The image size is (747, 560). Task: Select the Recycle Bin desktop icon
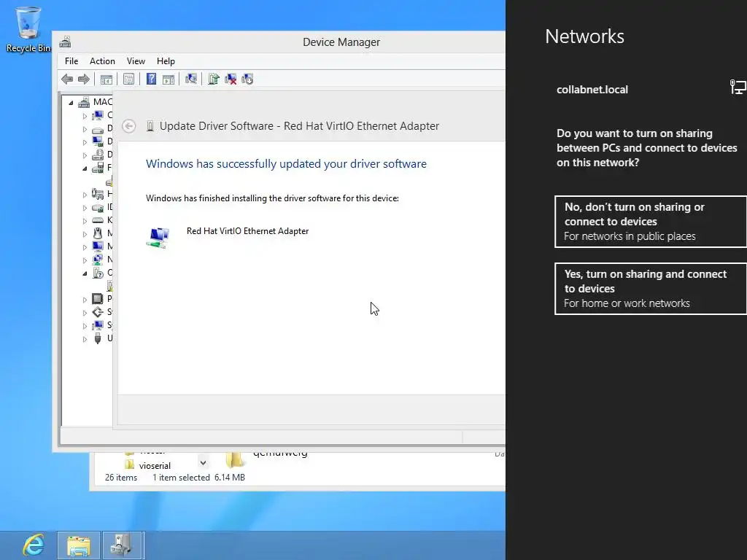pos(28,29)
